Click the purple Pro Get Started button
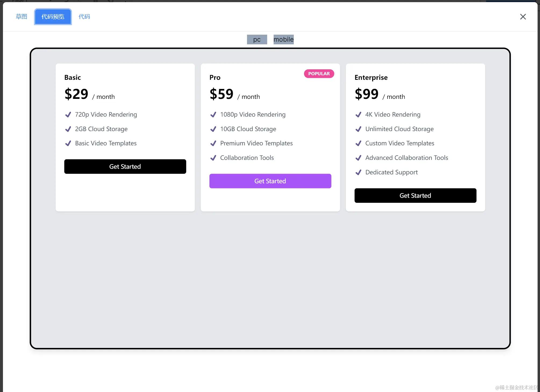540x392 pixels. tap(270, 181)
